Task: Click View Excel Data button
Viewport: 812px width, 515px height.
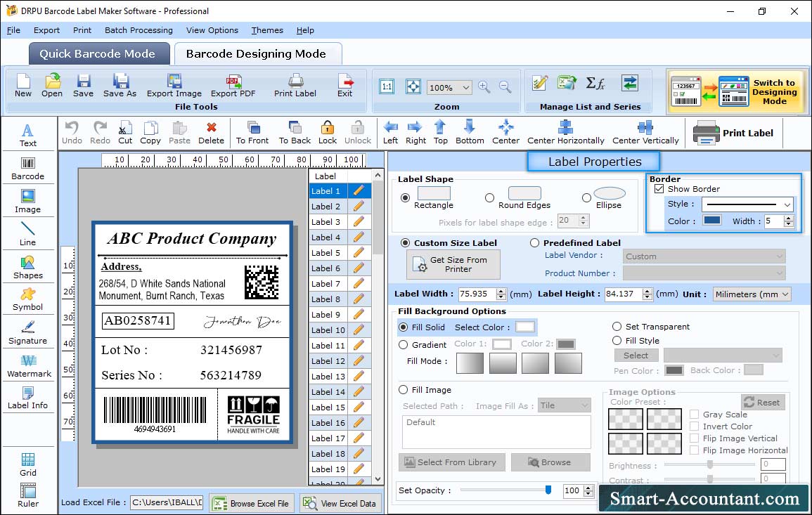Action: 340,503
